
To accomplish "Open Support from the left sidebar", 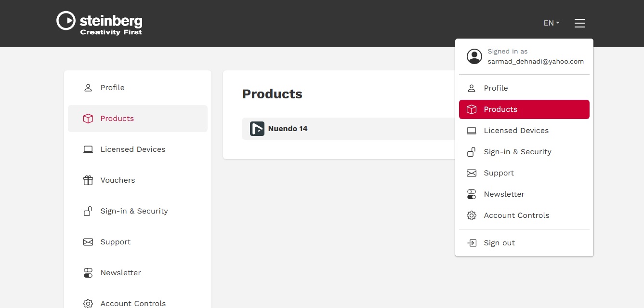I will pyautogui.click(x=115, y=242).
